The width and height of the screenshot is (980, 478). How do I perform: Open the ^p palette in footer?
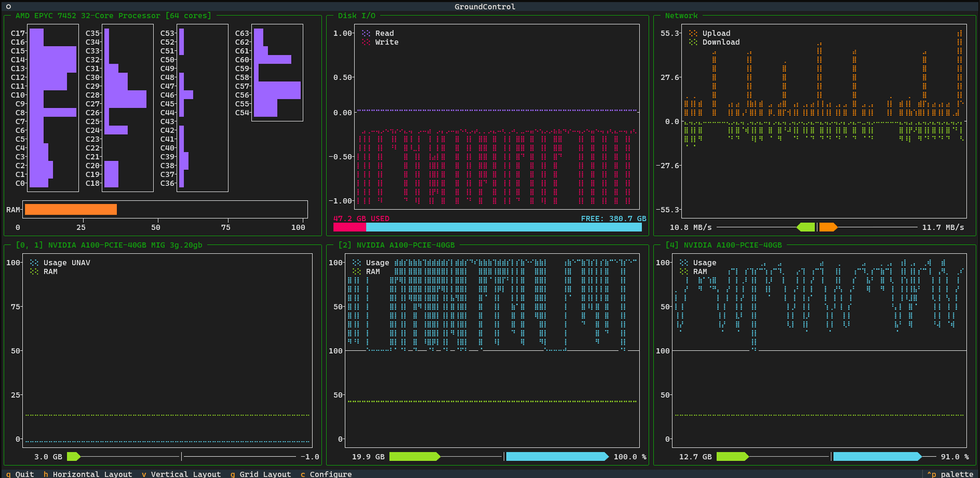pyautogui.click(x=950, y=474)
